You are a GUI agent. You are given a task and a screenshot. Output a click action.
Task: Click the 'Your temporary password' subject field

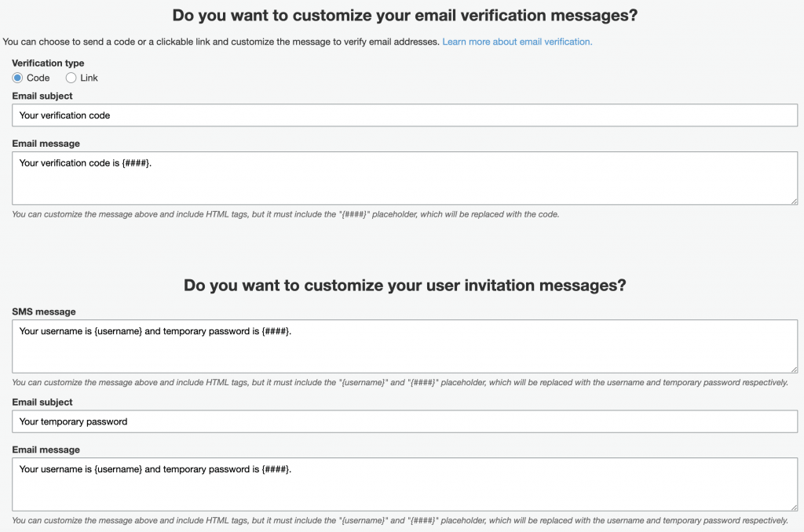tap(404, 421)
